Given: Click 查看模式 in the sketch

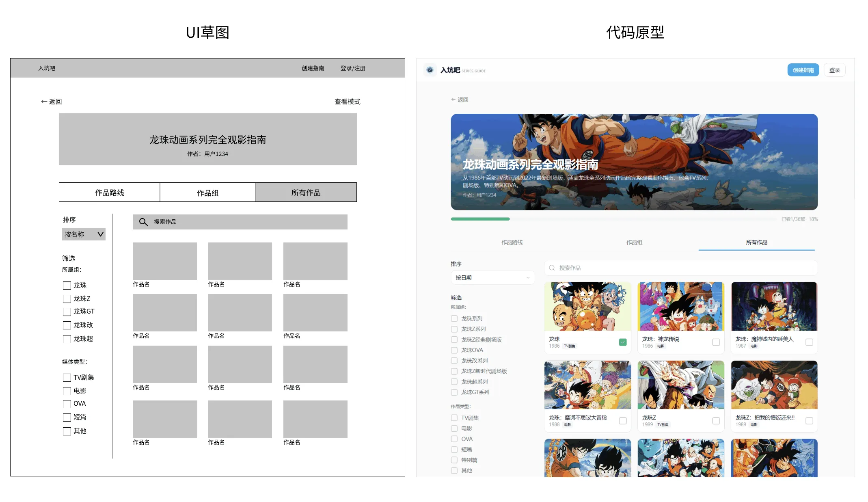Looking at the screenshot, I should click(347, 102).
